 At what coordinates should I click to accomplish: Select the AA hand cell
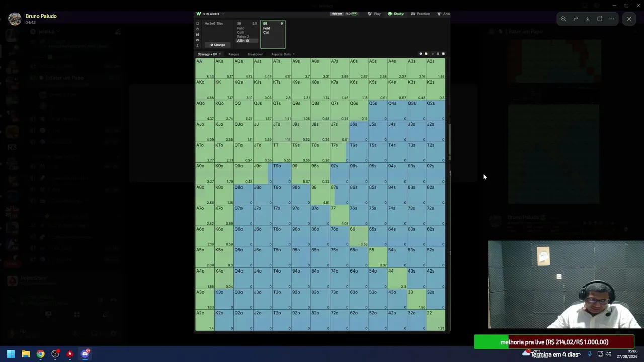pos(205,68)
